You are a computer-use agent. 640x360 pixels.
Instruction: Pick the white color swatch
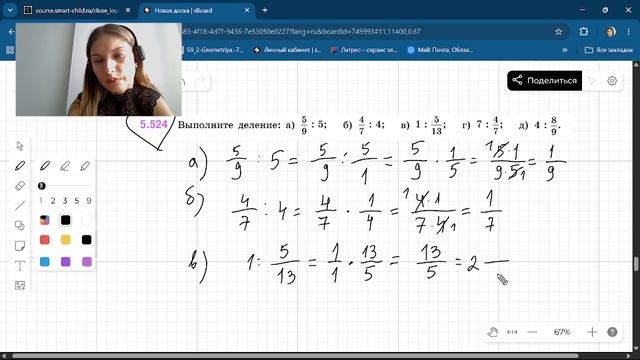pos(86,220)
